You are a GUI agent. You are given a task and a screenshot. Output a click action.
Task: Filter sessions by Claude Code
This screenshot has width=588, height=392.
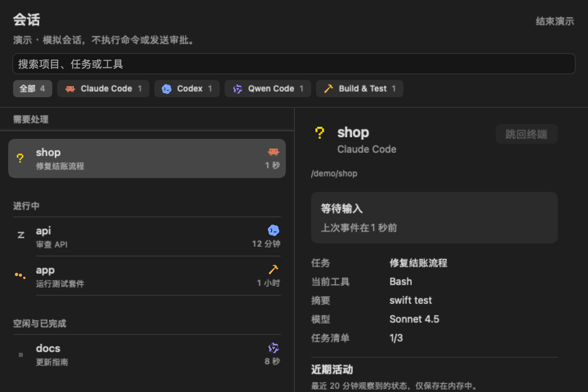[103, 89]
